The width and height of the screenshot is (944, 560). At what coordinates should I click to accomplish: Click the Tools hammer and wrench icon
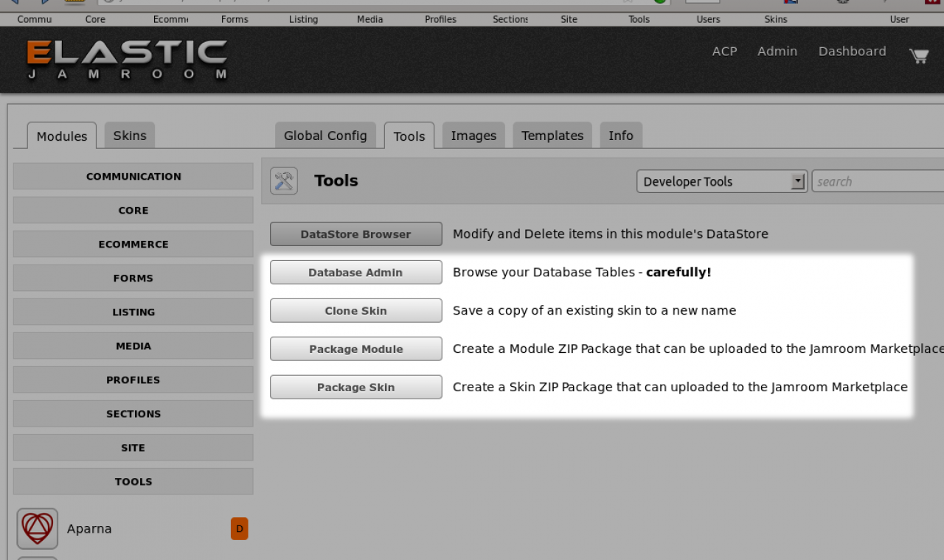284,181
